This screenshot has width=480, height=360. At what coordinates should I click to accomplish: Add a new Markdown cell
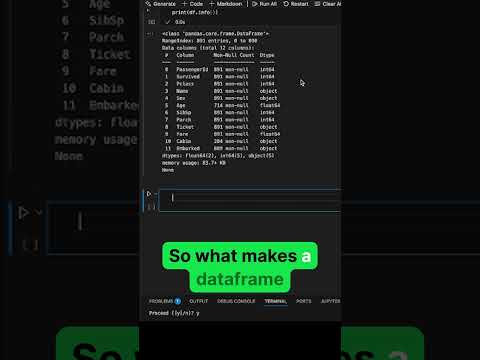click(226, 4)
